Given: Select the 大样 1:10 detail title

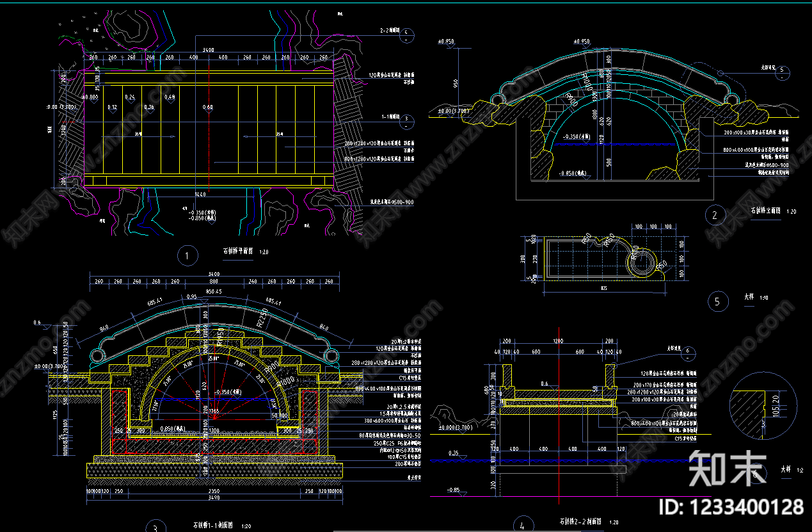Looking at the screenshot, I should (756, 298).
